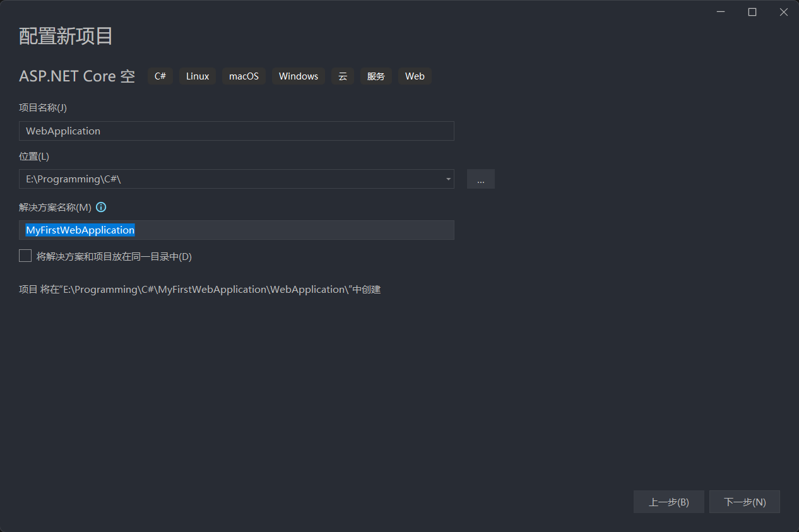Click the 将解决方案和项目放在同一目录中 label text
This screenshot has height=532, width=799.
114,257
